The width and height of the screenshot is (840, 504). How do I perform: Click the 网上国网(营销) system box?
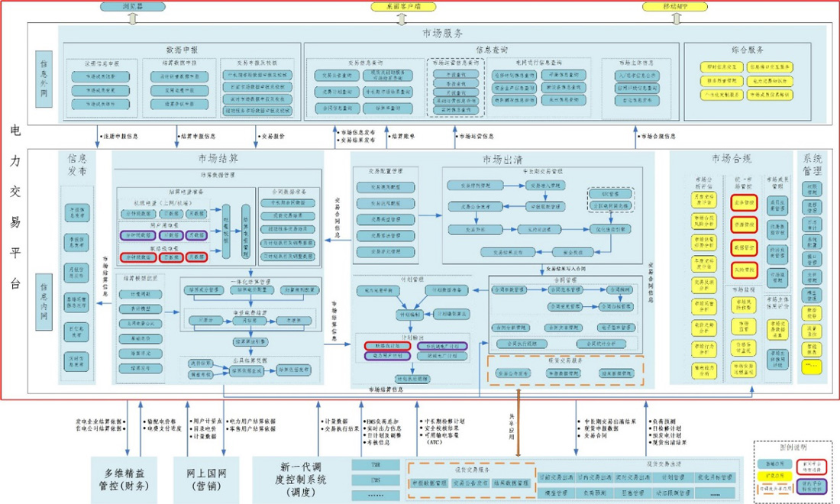(x=206, y=480)
